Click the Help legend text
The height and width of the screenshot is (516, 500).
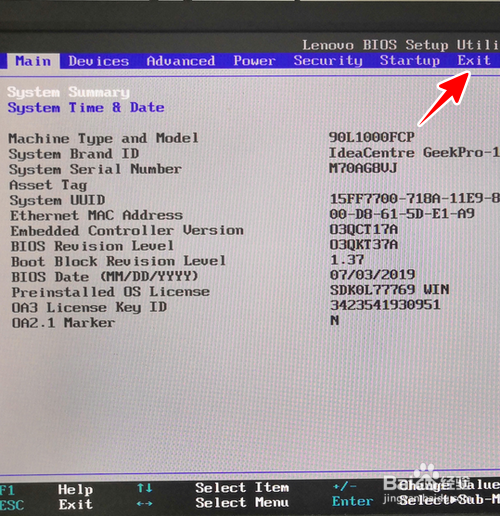[75, 490]
